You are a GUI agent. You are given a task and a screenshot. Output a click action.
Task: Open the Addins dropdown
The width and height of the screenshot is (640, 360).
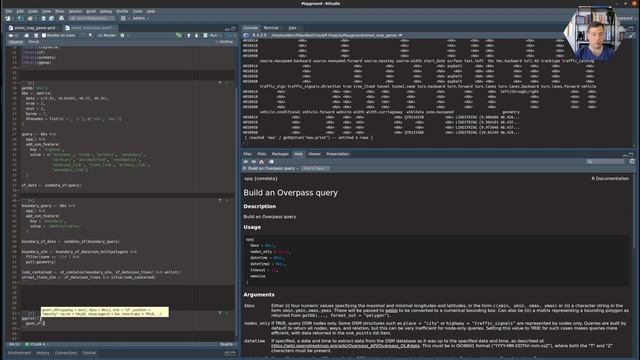[x=141, y=18]
